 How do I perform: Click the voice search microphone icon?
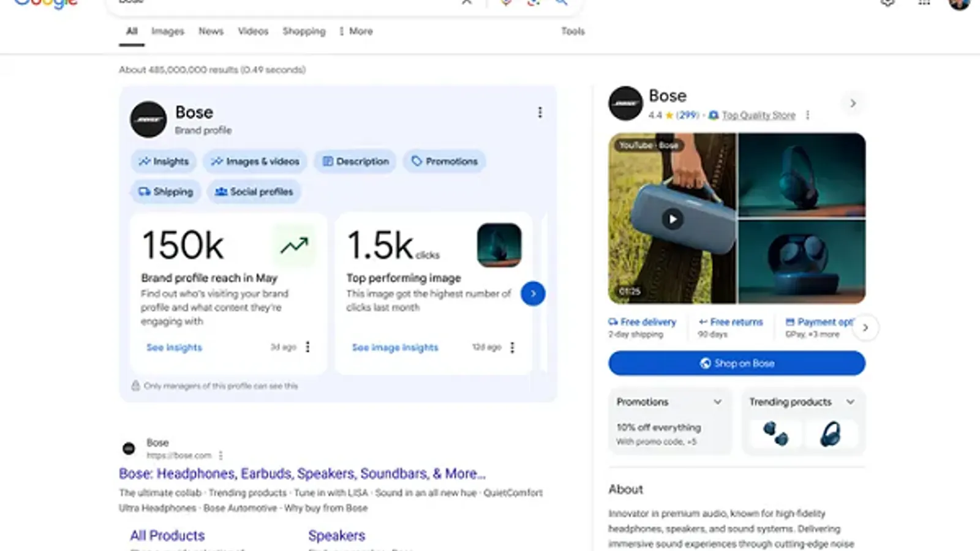tap(505, 2)
